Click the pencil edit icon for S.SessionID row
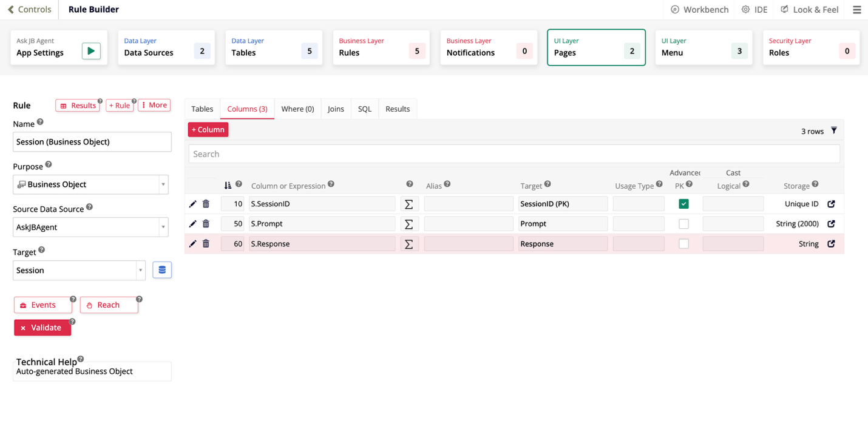 click(x=193, y=204)
